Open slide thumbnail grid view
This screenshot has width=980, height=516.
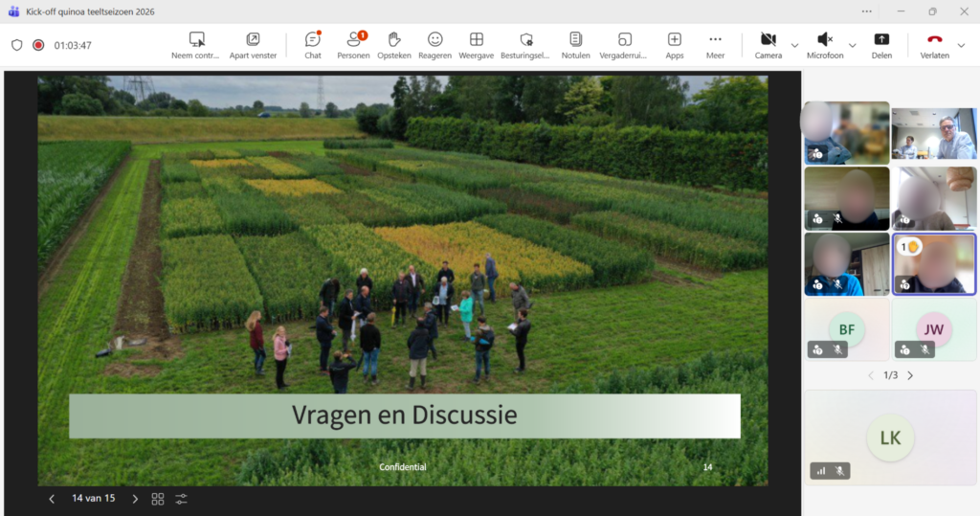(x=158, y=499)
